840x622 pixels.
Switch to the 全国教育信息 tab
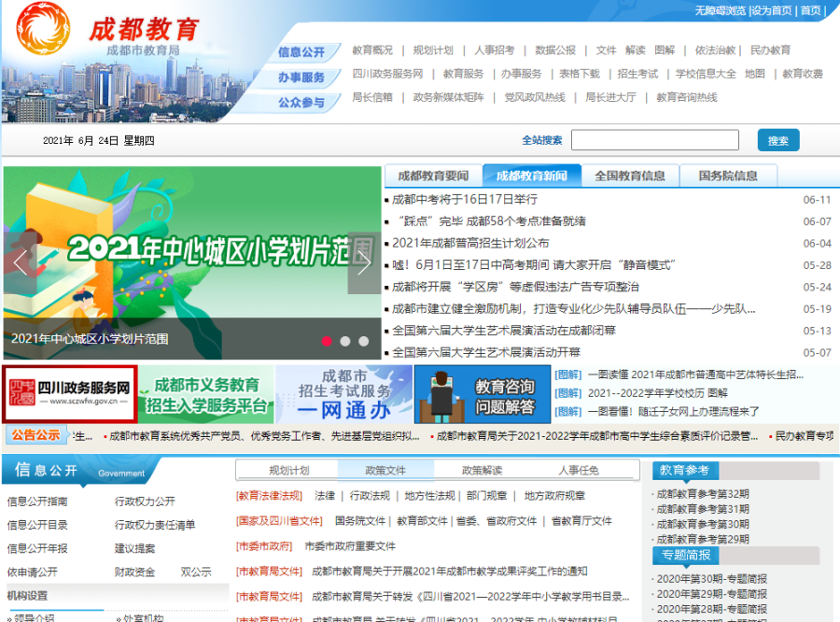tap(631, 176)
